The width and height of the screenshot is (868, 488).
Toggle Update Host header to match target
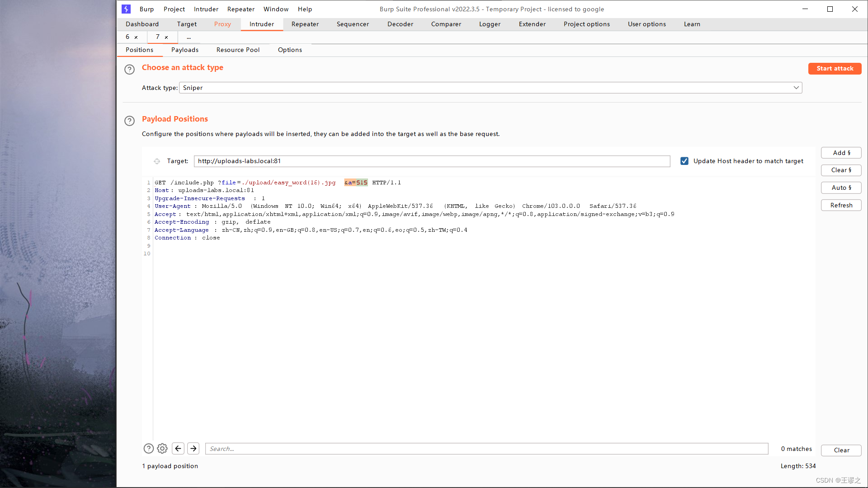[684, 161]
